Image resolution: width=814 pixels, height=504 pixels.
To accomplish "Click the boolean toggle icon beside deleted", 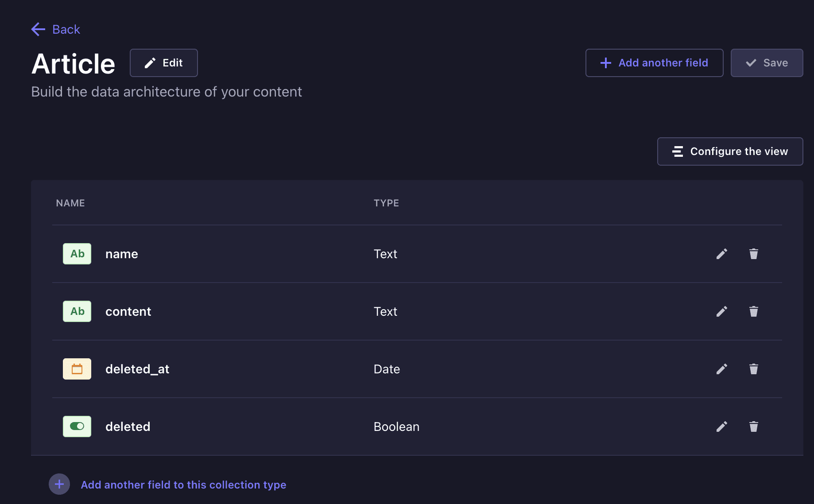I will click(77, 426).
